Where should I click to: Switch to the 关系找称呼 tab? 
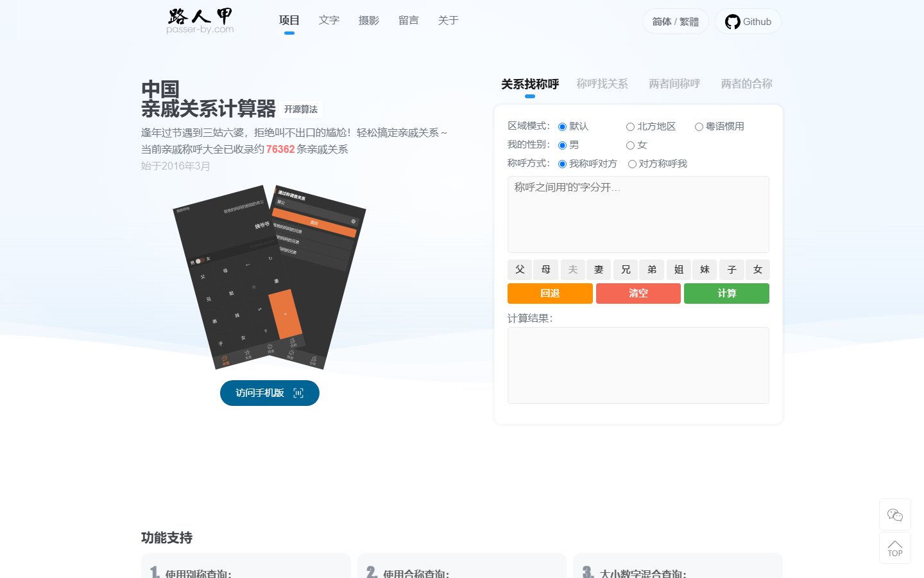pos(530,84)
